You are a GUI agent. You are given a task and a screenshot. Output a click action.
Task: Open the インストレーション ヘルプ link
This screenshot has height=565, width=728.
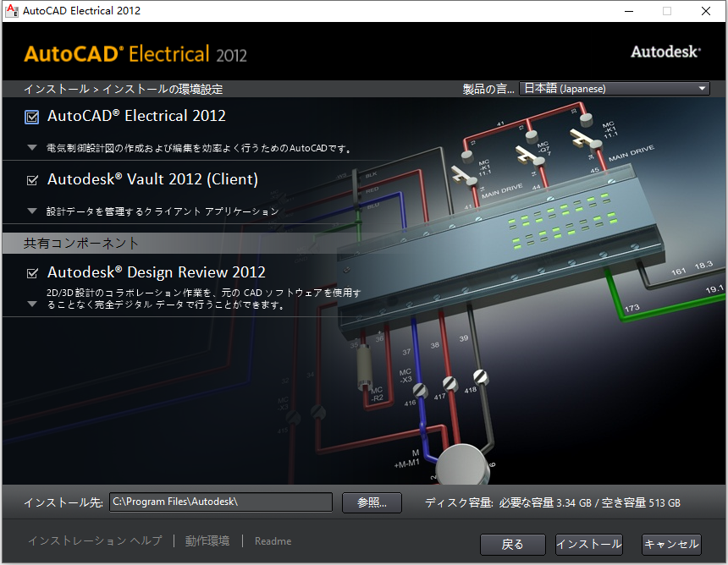point(95,540)
